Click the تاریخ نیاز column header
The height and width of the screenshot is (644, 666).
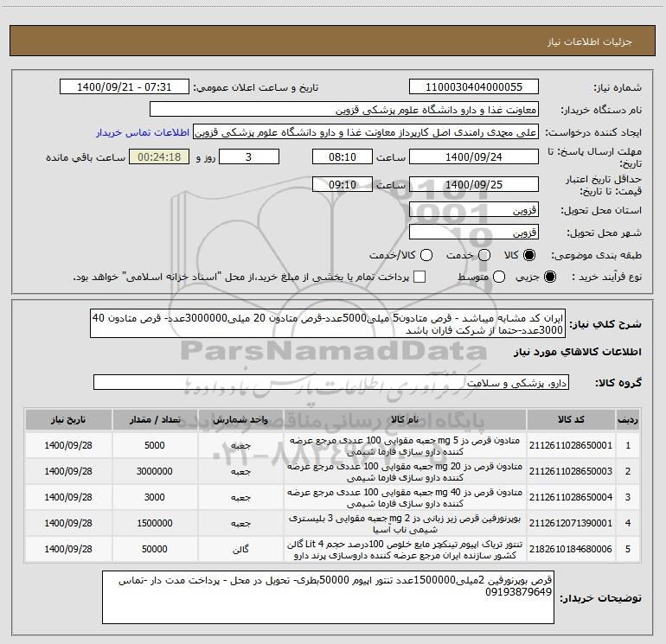[68, 420]
